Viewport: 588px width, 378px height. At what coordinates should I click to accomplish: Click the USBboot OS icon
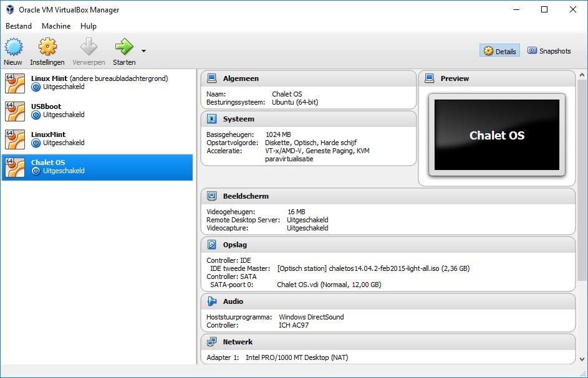tap(15, 111)
